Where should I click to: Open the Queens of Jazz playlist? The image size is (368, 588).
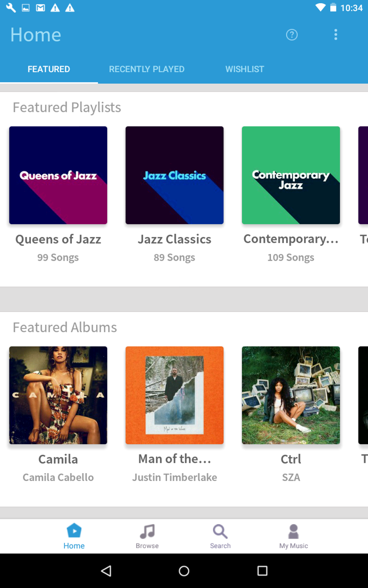tap(58, 175)
